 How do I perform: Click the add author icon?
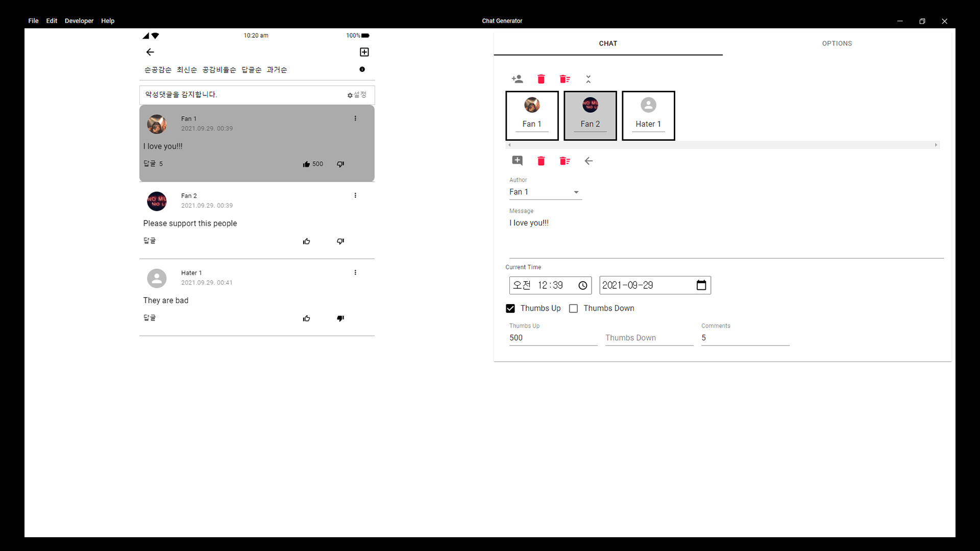point(517,79)
